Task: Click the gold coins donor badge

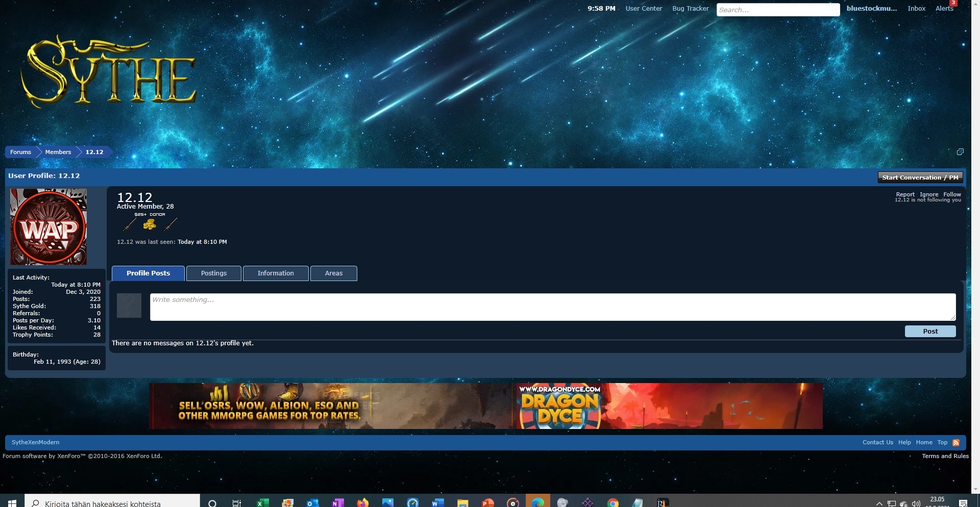Action: [150, 224]
